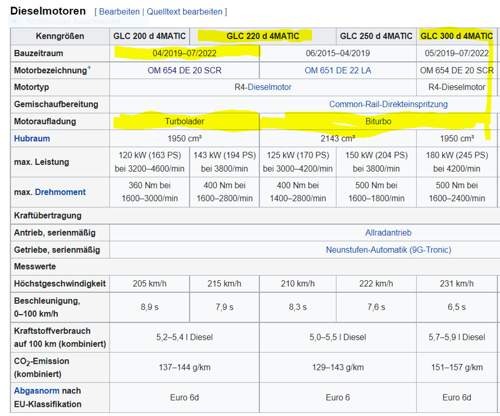500x416 pixels.
Task: Click the max. Leistung row label
Action: [60, 162]
